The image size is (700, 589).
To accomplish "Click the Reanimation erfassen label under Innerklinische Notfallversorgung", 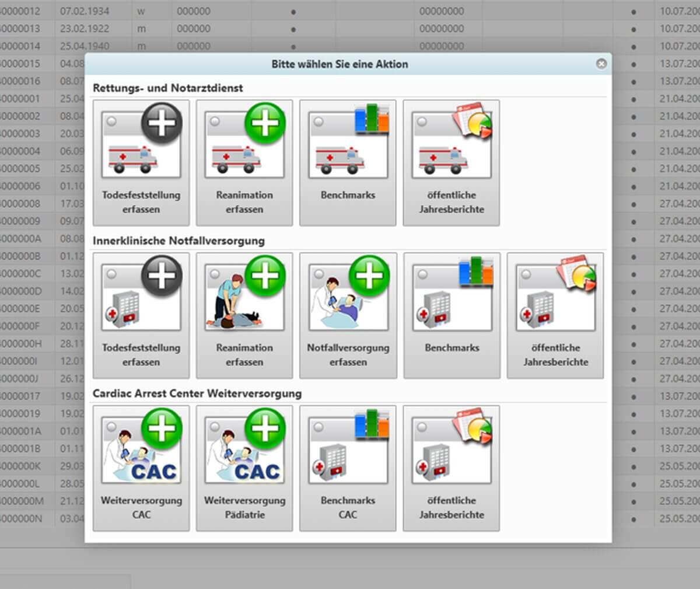I will coord(244,354).
